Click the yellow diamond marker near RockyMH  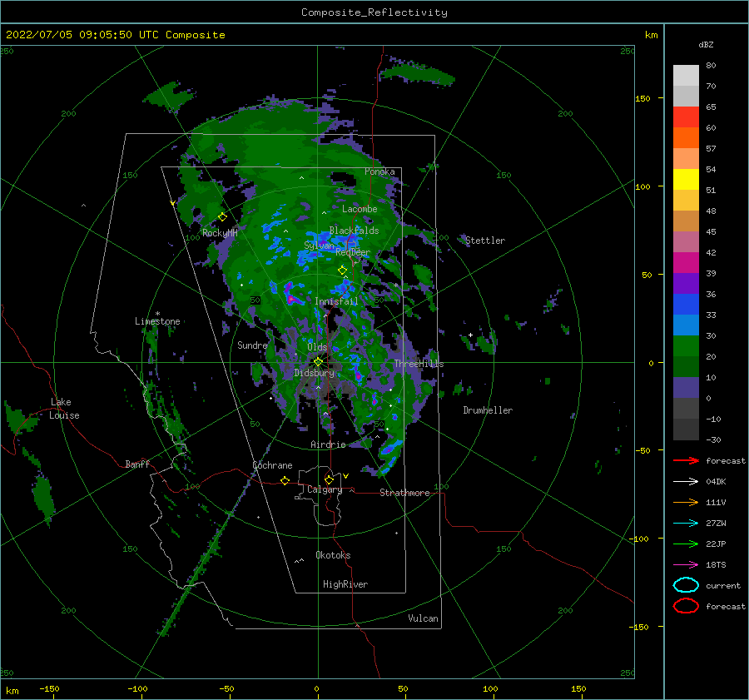click(x=222, y=217)
